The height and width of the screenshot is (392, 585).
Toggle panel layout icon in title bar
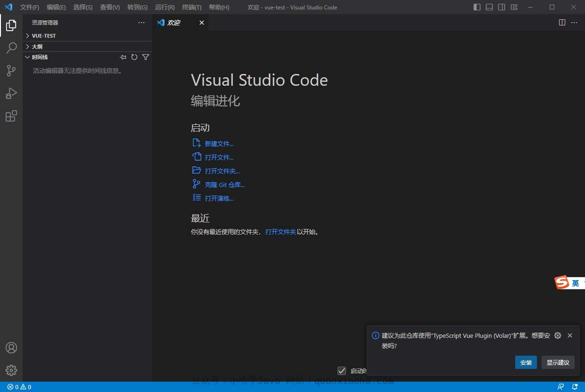tap(489, 7)
